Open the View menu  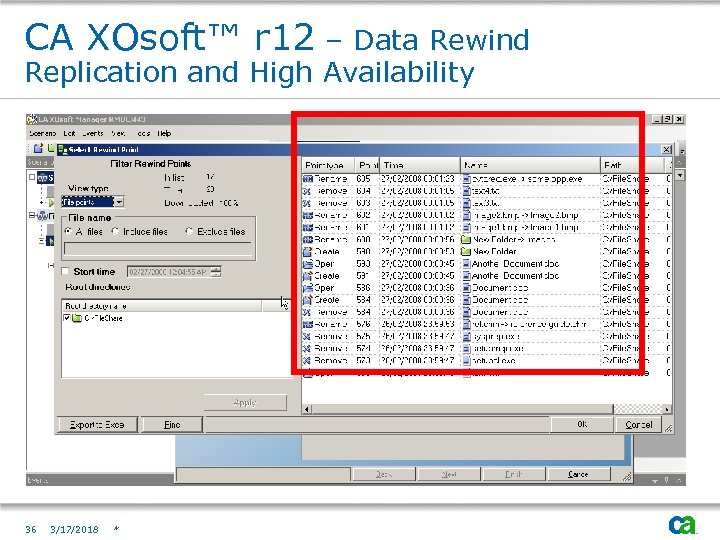pos(118,134)
